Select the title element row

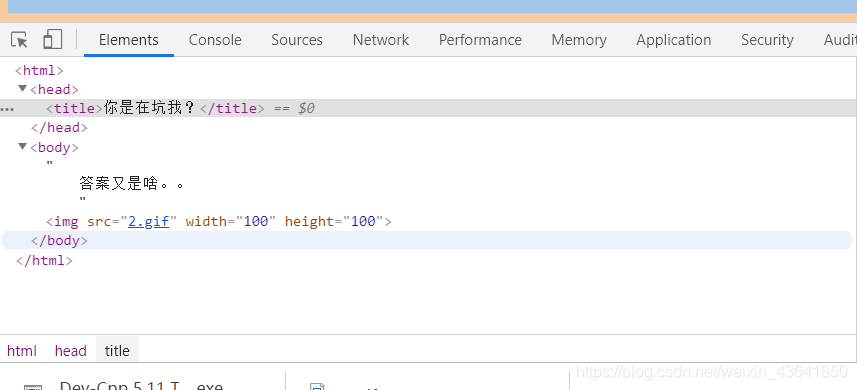[428, 108]
